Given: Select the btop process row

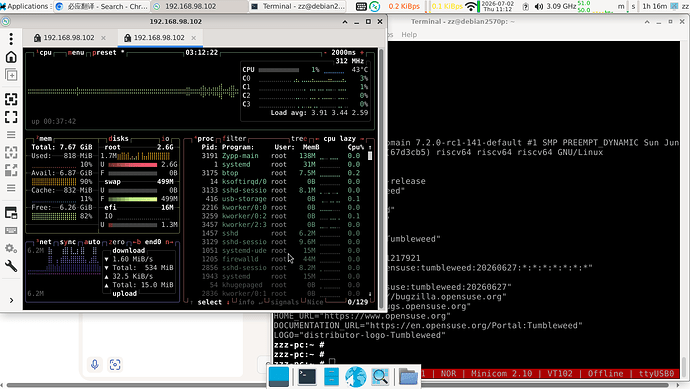Looking at the screenshot, I should (x=281, y=173).
